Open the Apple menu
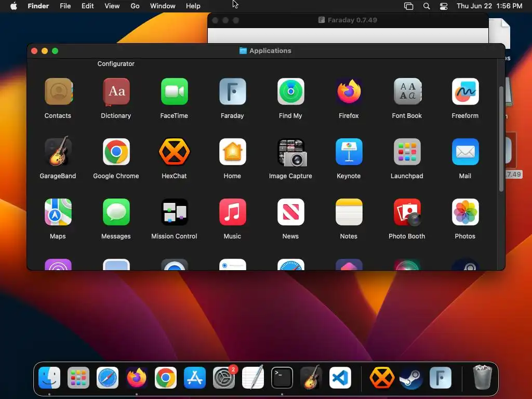 point(14,6)
